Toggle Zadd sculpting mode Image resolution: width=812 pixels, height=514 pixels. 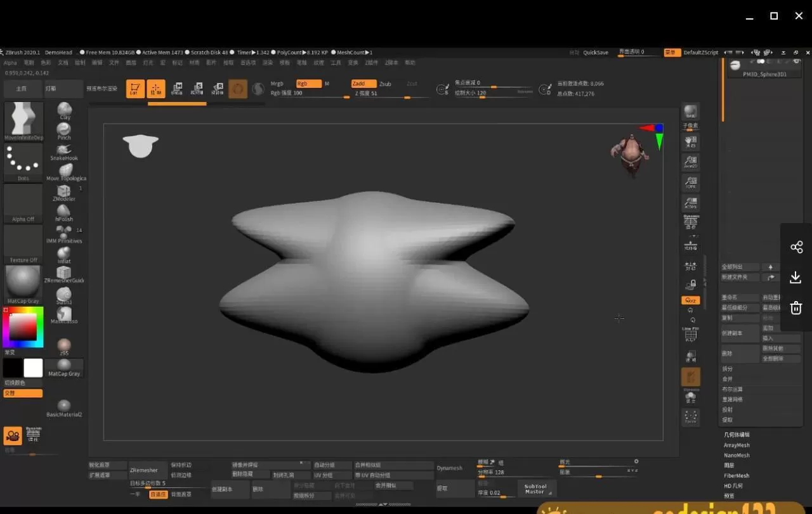[x=363, y=83]
